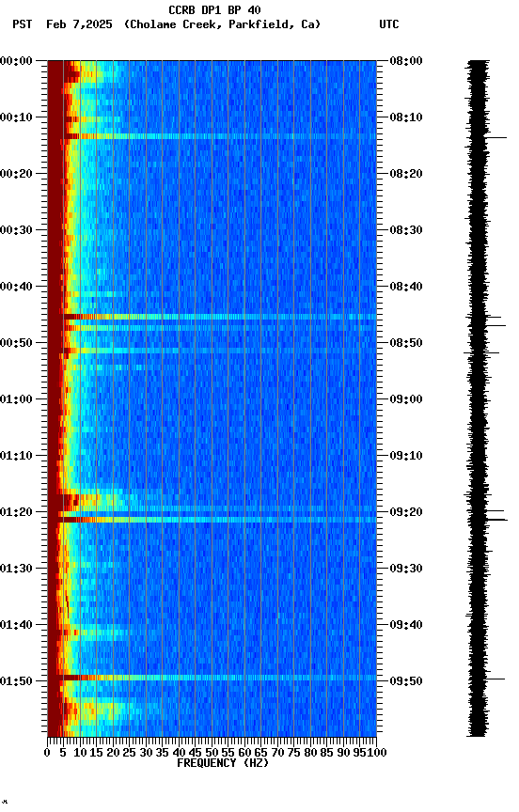The image size is (519, 812).
Task: Click the PST time label "00:20"
Action: [x=16, y=174]
